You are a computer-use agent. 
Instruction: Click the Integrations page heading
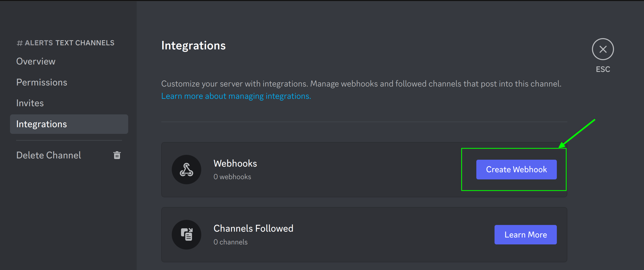pyautogui.click(x=193, y=46)
